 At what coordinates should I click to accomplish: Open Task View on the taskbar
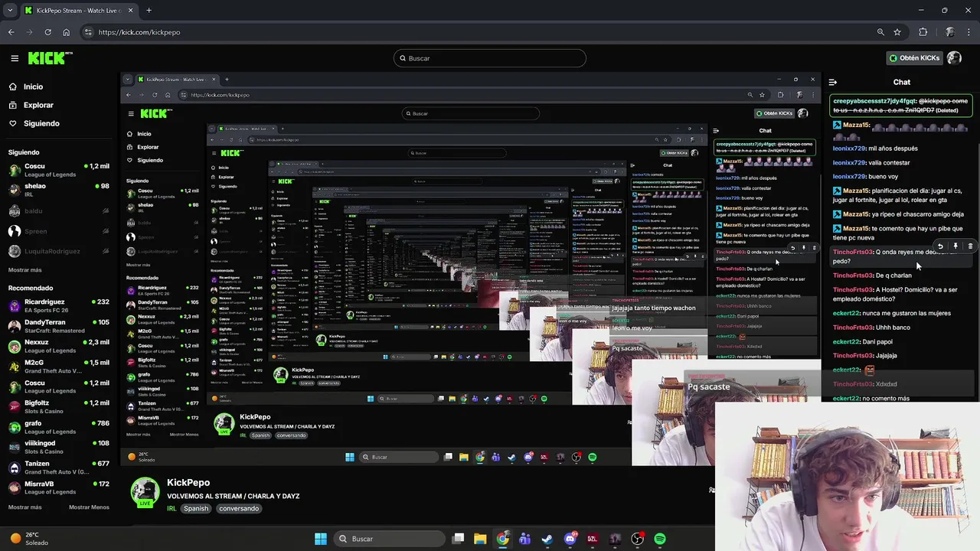click(x=458, y=539)
